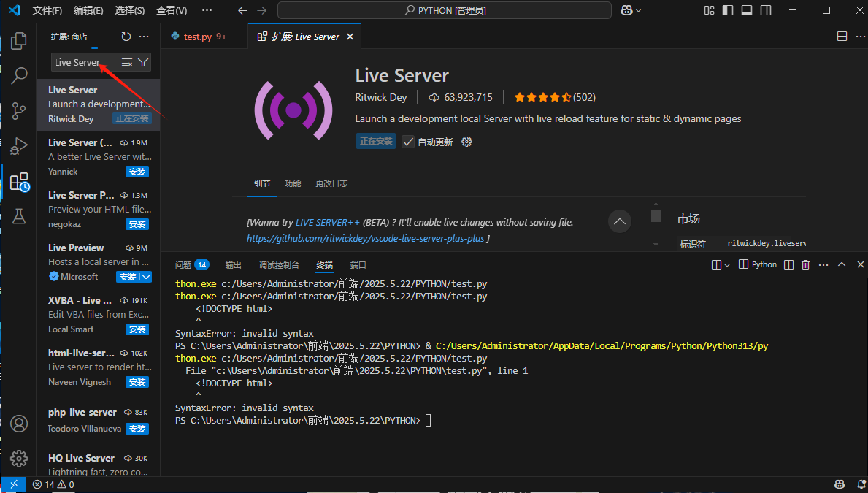Image resolution: width=868 pixels, height=493 pixels.
Task: Toggle bottom panel visibility
Action: click(747, 10)
